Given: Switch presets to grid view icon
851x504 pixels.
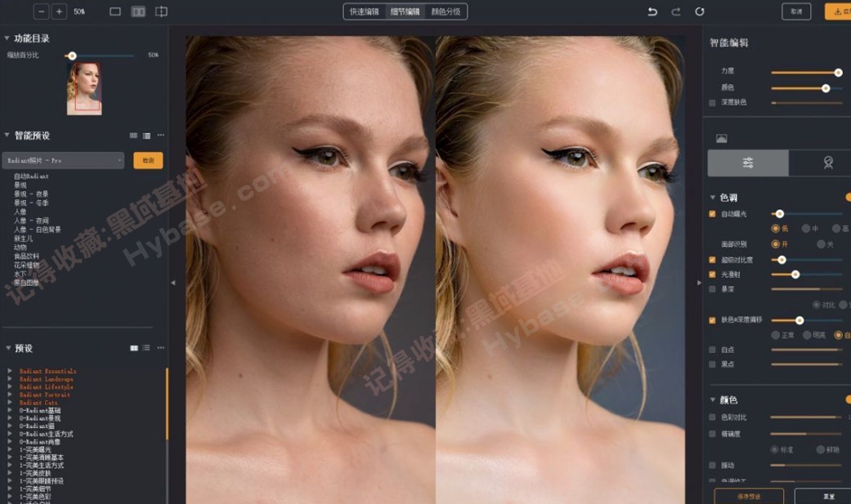Looking at the screenshot, I should coord(134,347).
